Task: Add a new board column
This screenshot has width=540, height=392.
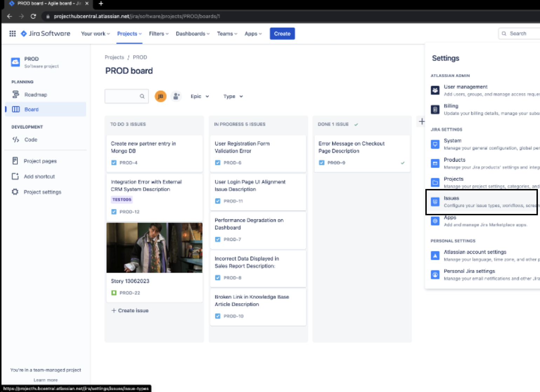Action: [422, 122]
